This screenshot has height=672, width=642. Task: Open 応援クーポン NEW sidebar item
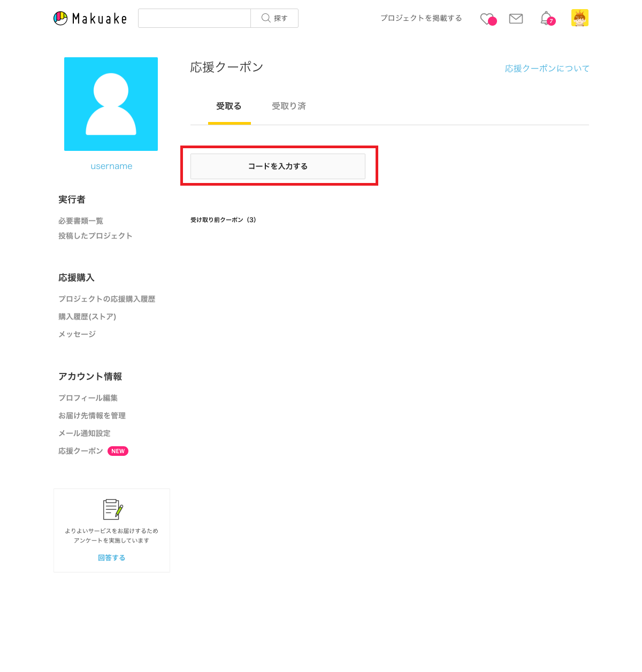(x=93, y=451)
